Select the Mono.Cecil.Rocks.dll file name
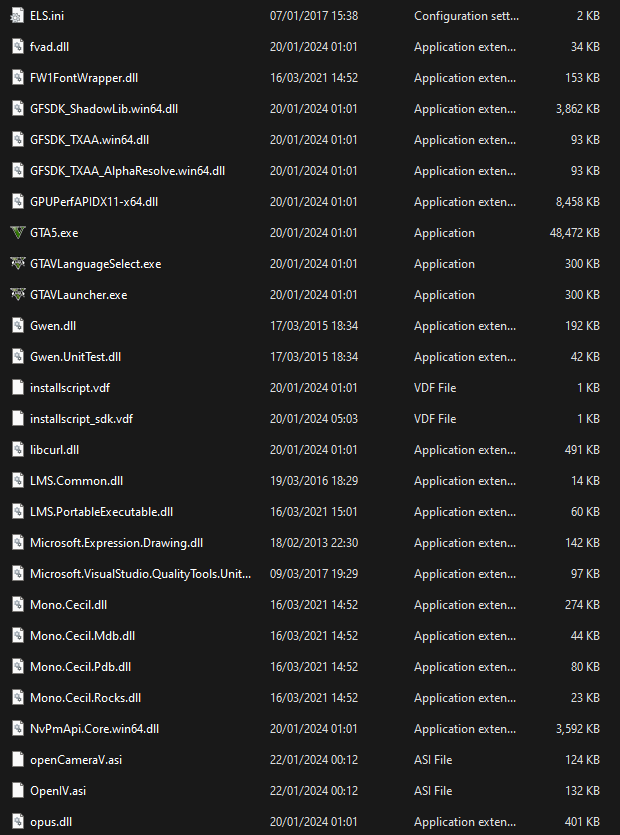 pos(85,698)
